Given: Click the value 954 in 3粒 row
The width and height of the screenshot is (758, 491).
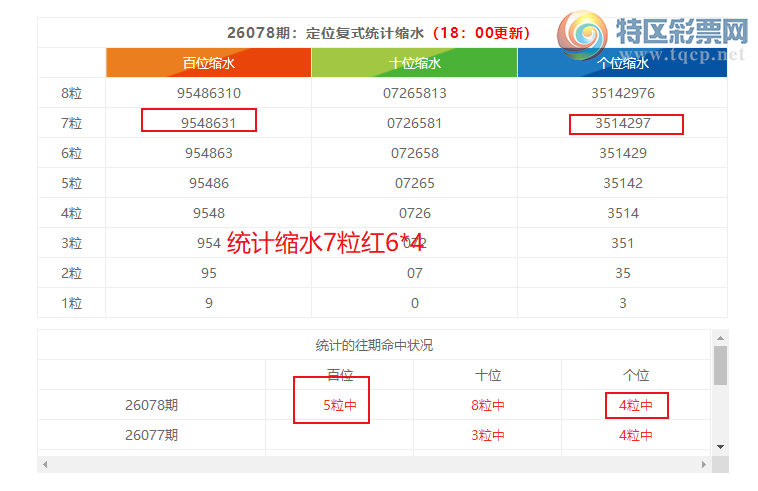Looking at the screenshot, I should tap(209, 243).
